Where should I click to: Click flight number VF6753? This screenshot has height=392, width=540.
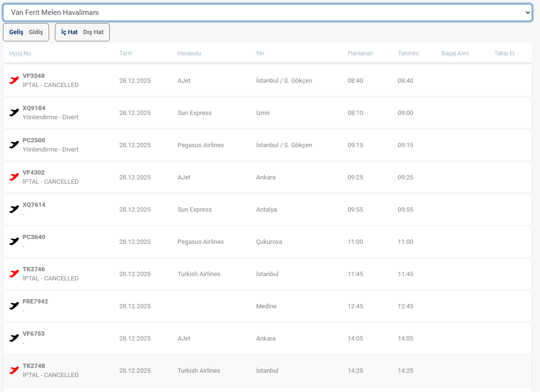coord(34,334)
